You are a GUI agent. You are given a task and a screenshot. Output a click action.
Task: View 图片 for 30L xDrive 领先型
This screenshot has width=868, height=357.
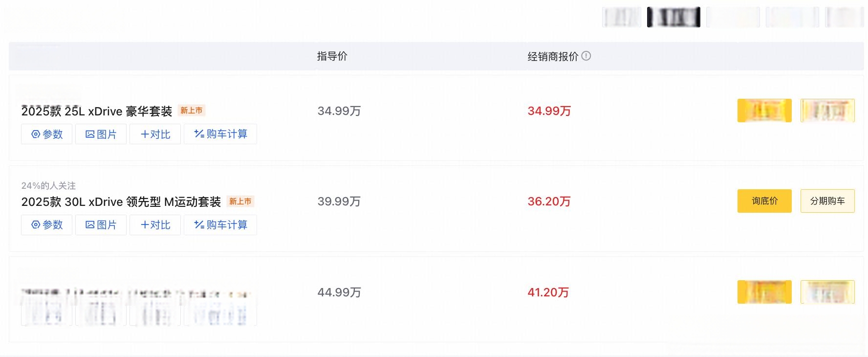click(101, 225)
